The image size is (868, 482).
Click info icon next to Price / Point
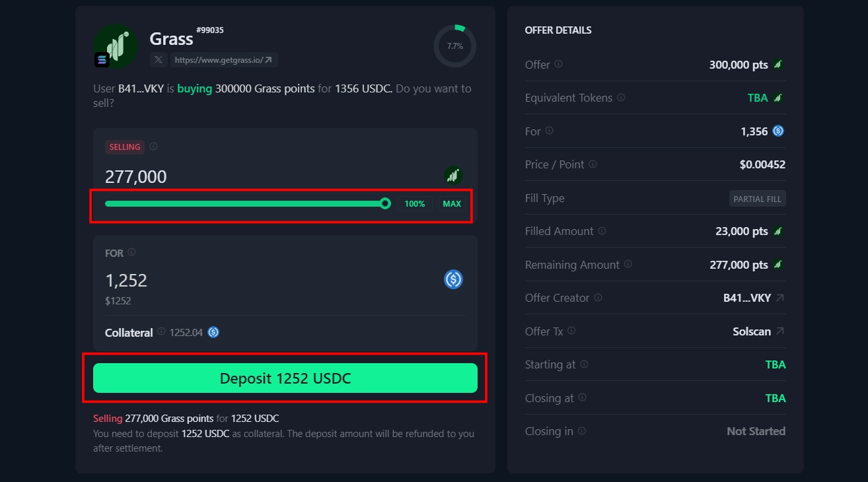[x=593, y=164]
